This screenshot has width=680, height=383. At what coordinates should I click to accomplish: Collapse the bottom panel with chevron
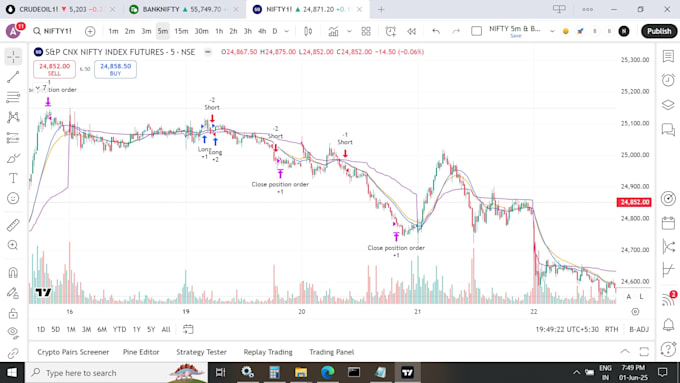pyautogui.click(x=625, y=351)
